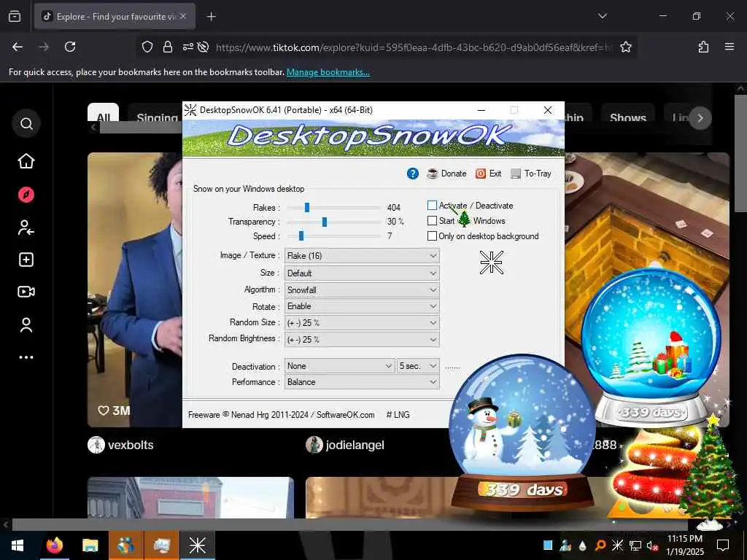This screenshot has width=747, height=560.
Task: Open the jodielangel creator name
Action: point(355,446)
